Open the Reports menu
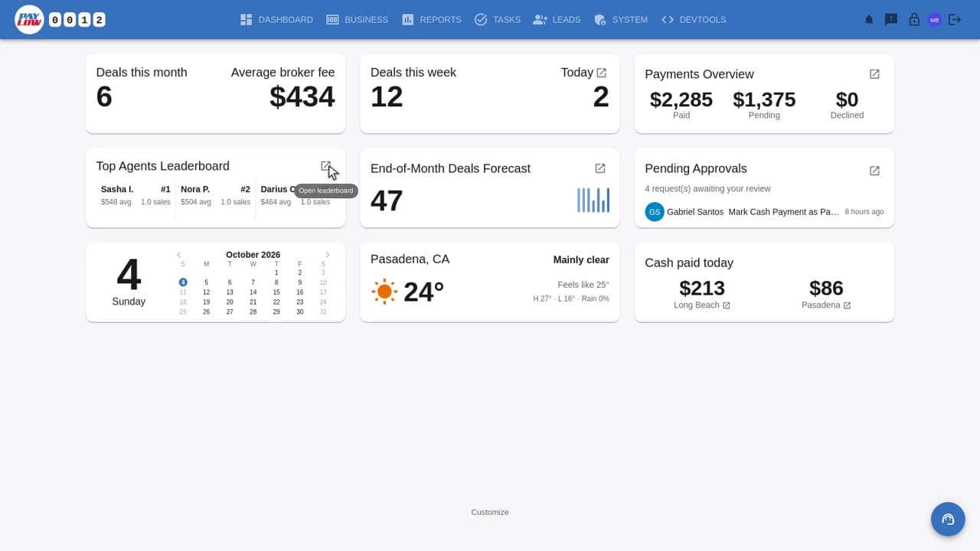Screen dimensions: 980x551 432,20
